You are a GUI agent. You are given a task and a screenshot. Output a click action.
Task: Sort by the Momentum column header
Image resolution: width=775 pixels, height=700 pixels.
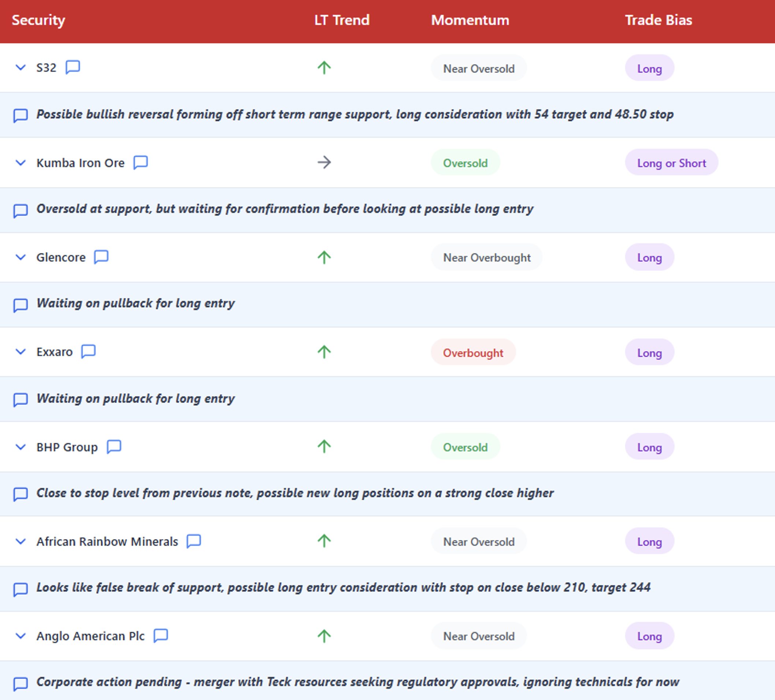[x=470, y=20]
